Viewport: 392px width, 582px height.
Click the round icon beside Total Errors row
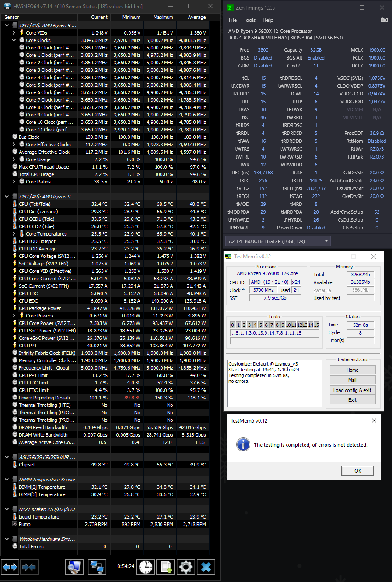pyautogui.click(x=14, y=547)
